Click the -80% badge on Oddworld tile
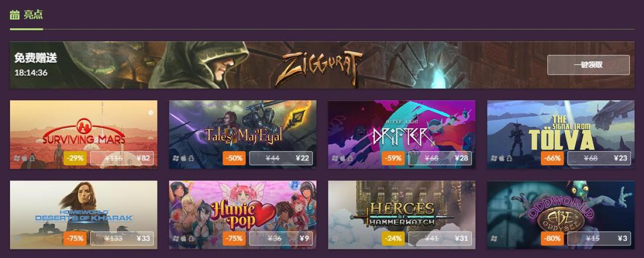The image size is (644, 258). click(552, 238)
